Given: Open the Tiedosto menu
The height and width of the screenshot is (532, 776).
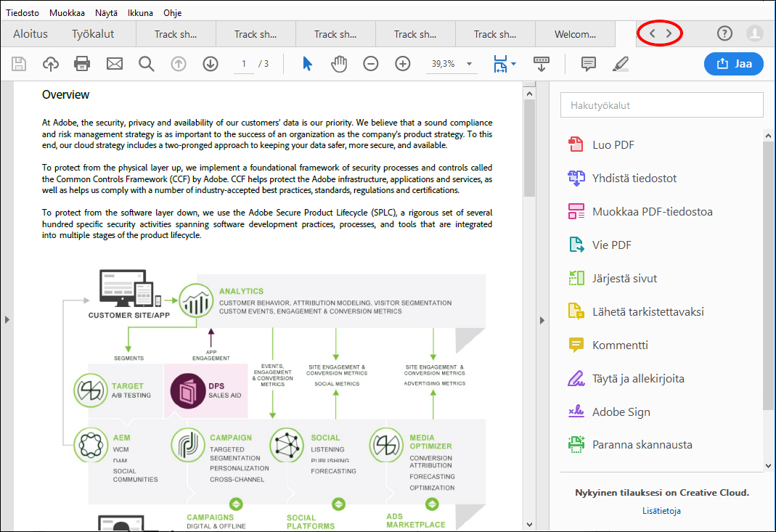Looking at the screenshot, I should pyautogui.click(x=23, y=13).
